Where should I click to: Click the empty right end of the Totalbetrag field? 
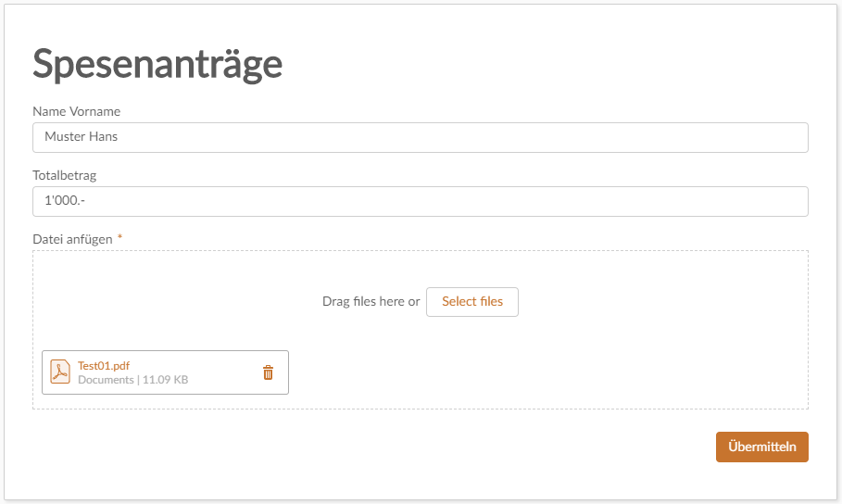coord(723,201)
